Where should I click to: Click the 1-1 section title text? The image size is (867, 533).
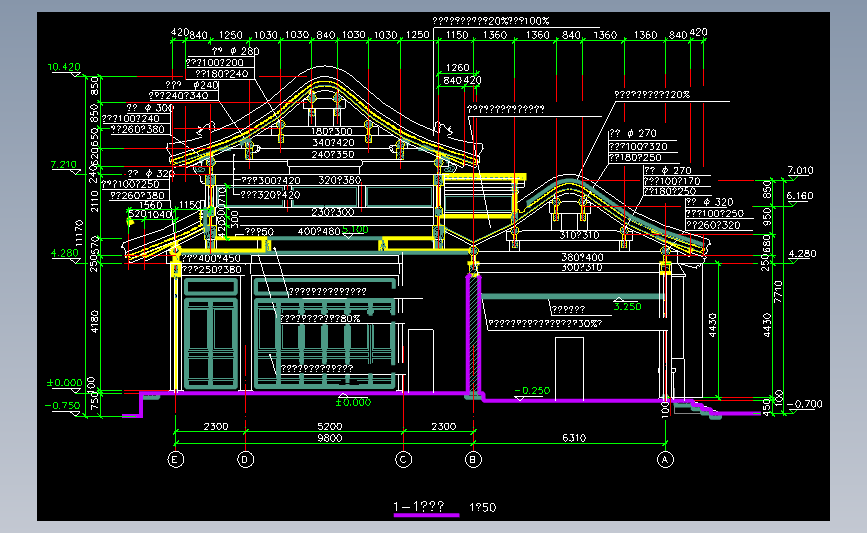pos(419,506)
